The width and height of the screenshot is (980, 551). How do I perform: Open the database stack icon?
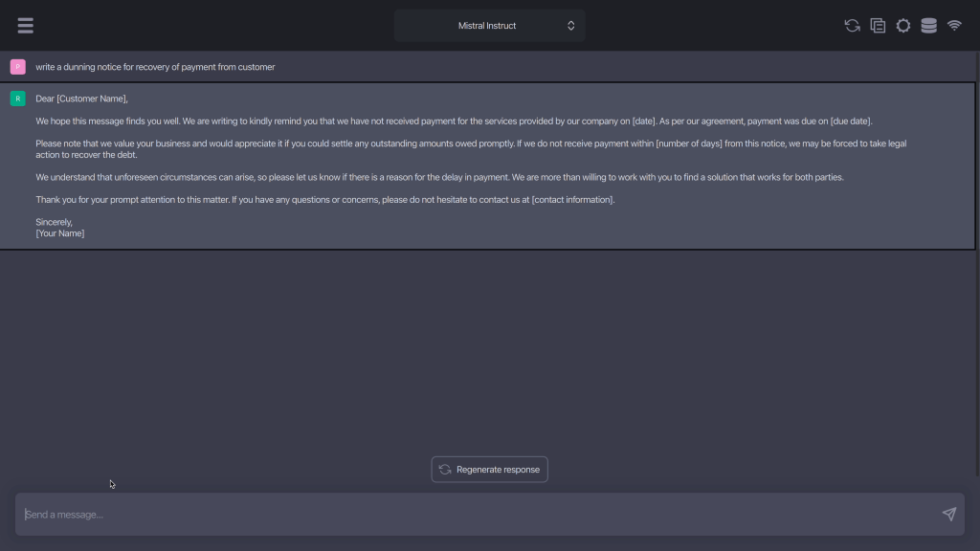(x=928, y=26)
